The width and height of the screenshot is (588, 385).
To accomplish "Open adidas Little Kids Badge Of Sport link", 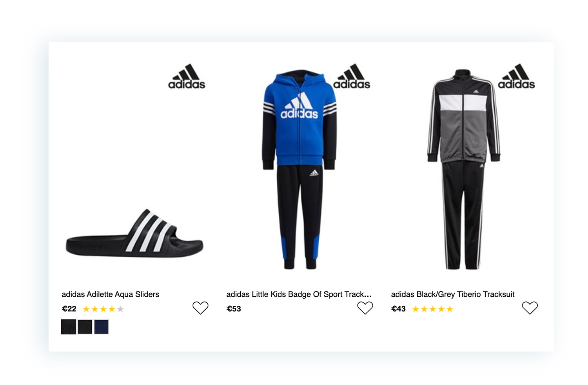I will pyautogui.click(x=299, y=294).
